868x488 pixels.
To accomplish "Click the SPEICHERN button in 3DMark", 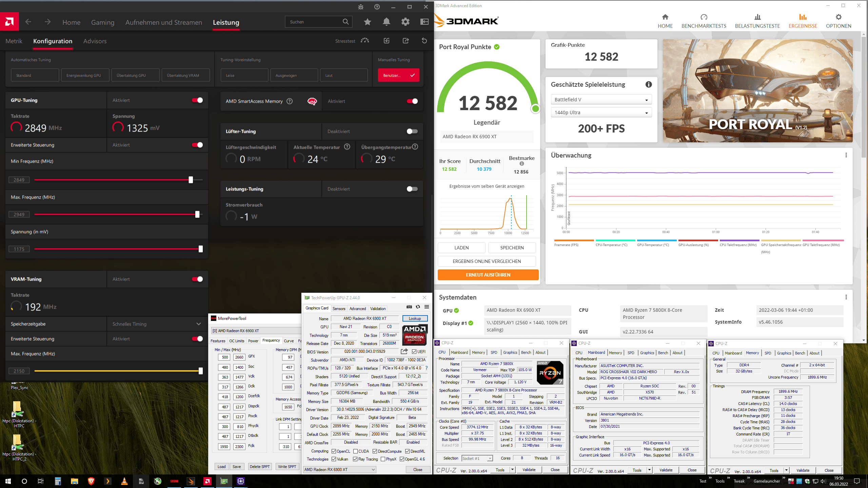I will (x=512, y=247).
